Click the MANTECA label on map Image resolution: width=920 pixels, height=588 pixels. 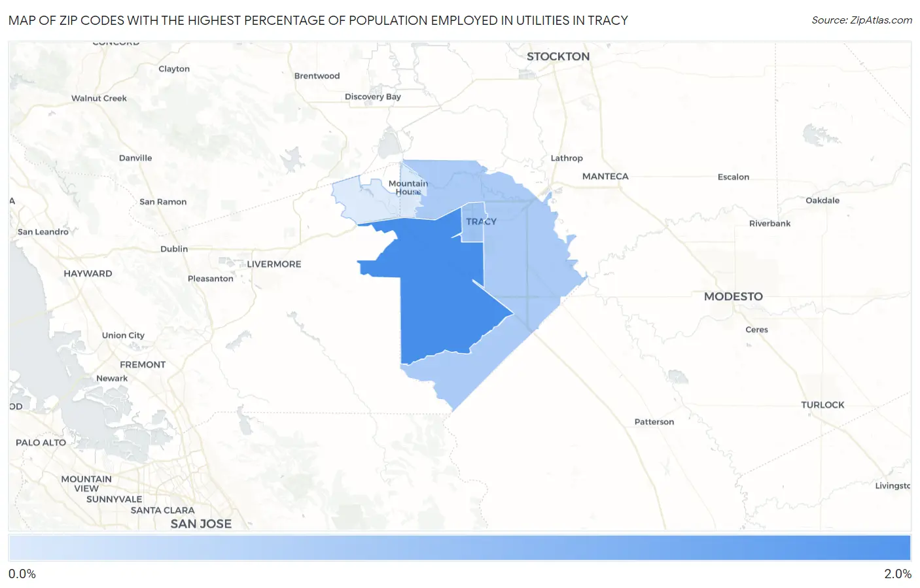pyautogui.click(x=605, y=177)
